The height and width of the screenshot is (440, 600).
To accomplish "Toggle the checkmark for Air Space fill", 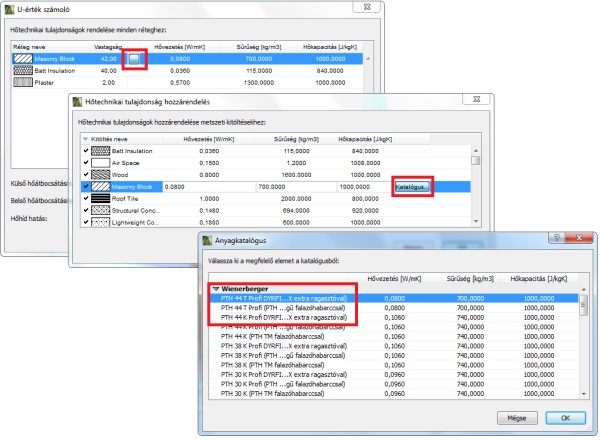I will [86, 163].
